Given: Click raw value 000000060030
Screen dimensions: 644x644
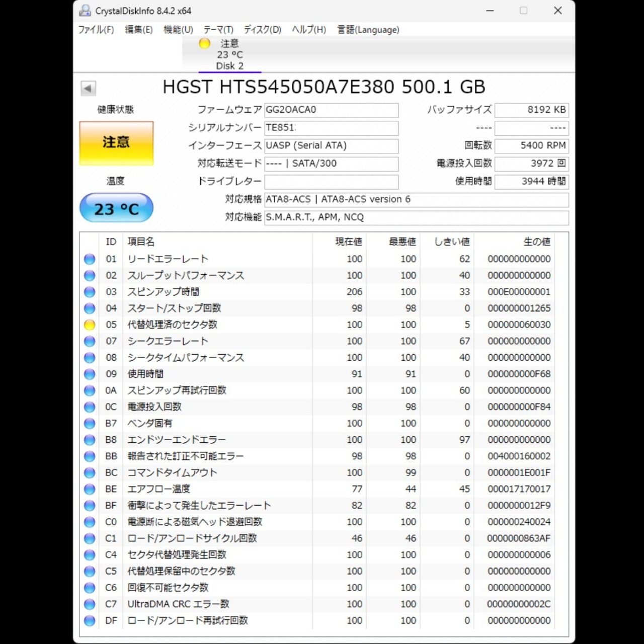Looking at the screenshot, I should coord(519,325).
